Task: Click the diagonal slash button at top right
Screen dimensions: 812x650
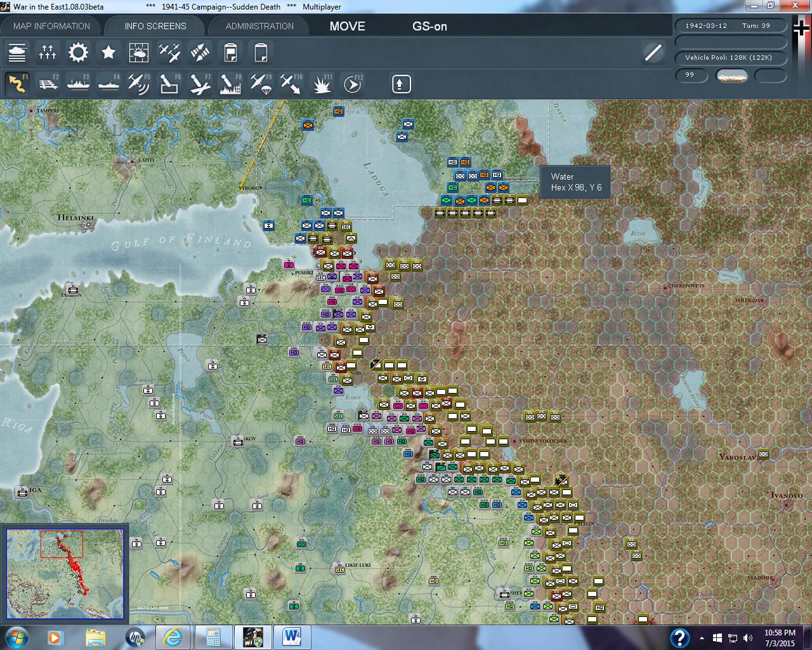Action: (x=653, y=52)
